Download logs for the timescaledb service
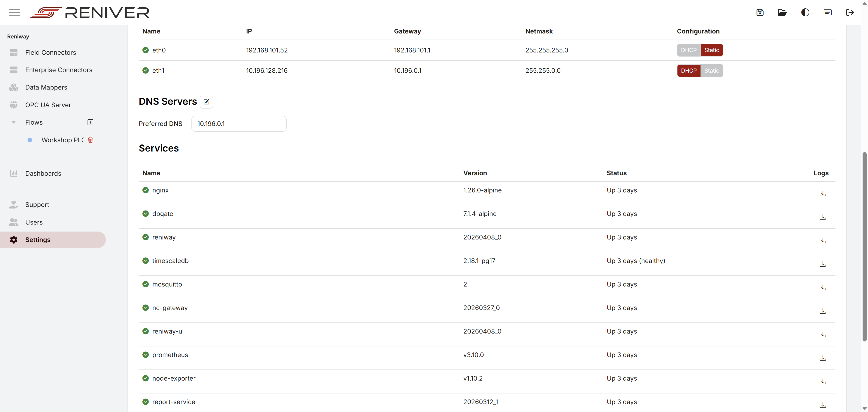This screenshot has width=868, height=412. (x=823, y=264)
